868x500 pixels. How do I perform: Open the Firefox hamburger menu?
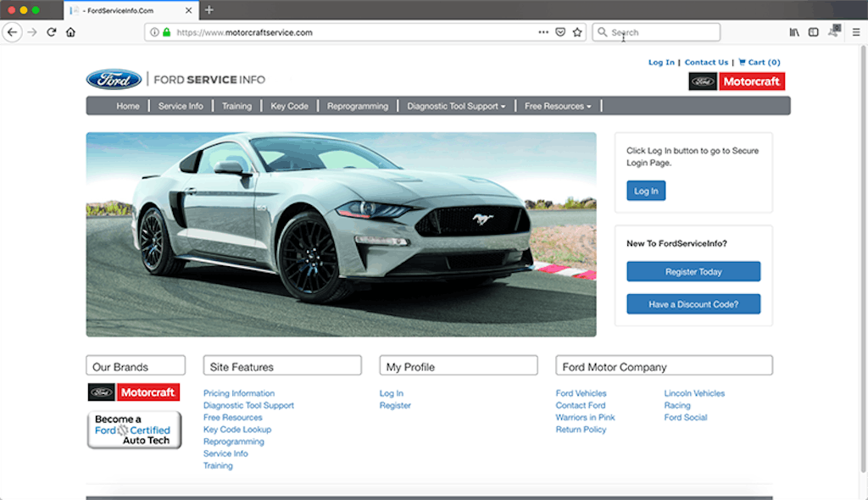[856, 32]
